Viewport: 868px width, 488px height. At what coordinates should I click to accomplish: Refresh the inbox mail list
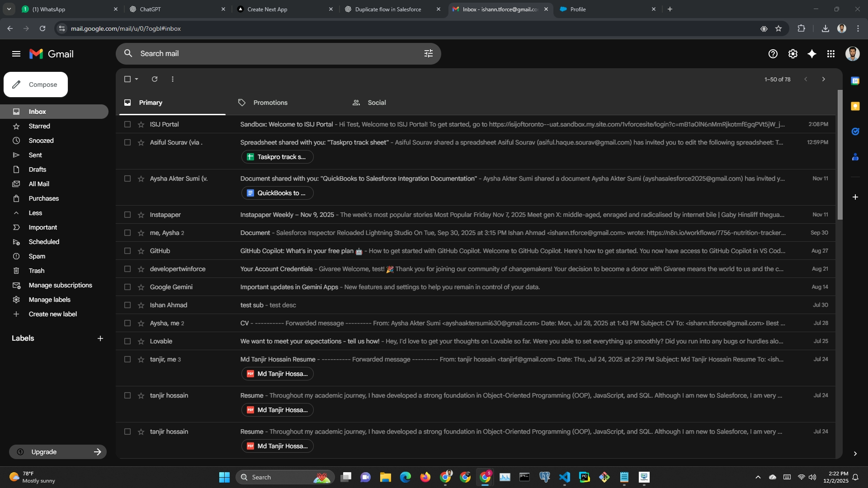point(155,79)
